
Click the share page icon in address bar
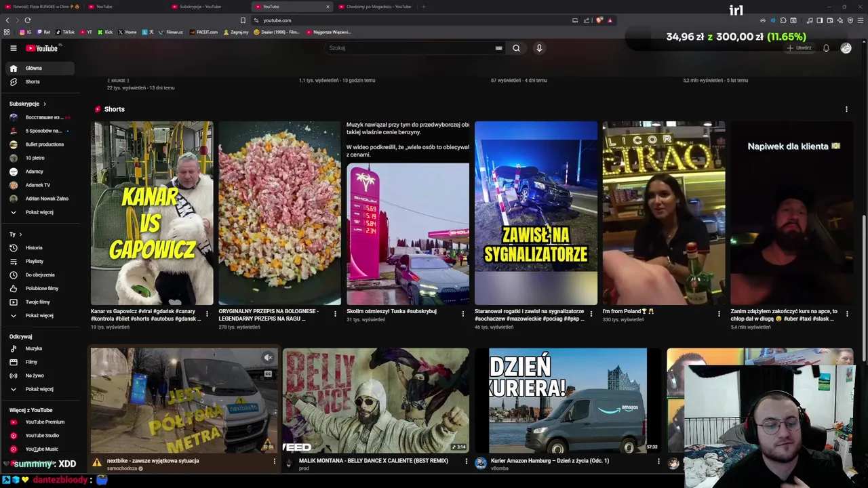tap(587, 20)
